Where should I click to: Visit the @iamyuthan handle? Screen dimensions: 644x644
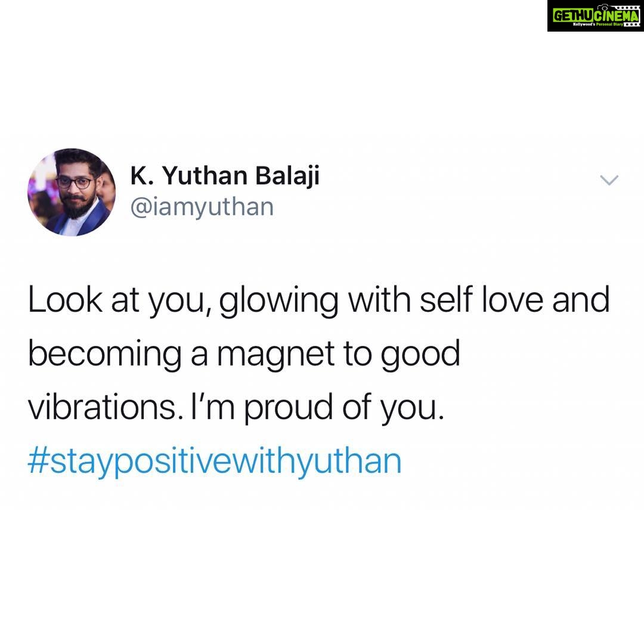(202, 207)
